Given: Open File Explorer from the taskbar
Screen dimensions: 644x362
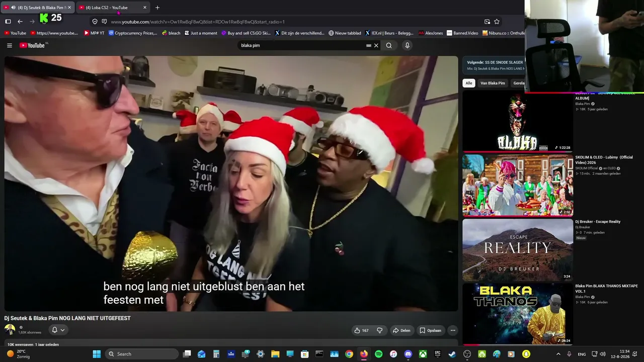Looking at the screenshot, I should 275,354.
